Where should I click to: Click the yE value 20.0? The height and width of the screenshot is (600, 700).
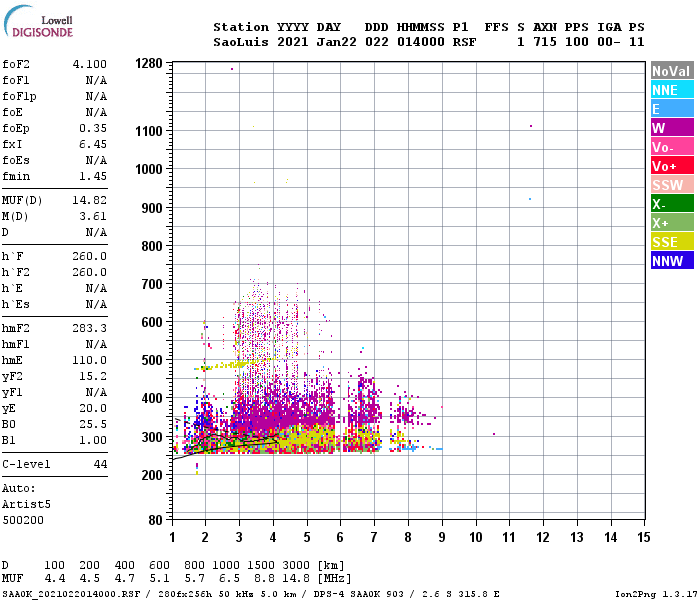93,408
